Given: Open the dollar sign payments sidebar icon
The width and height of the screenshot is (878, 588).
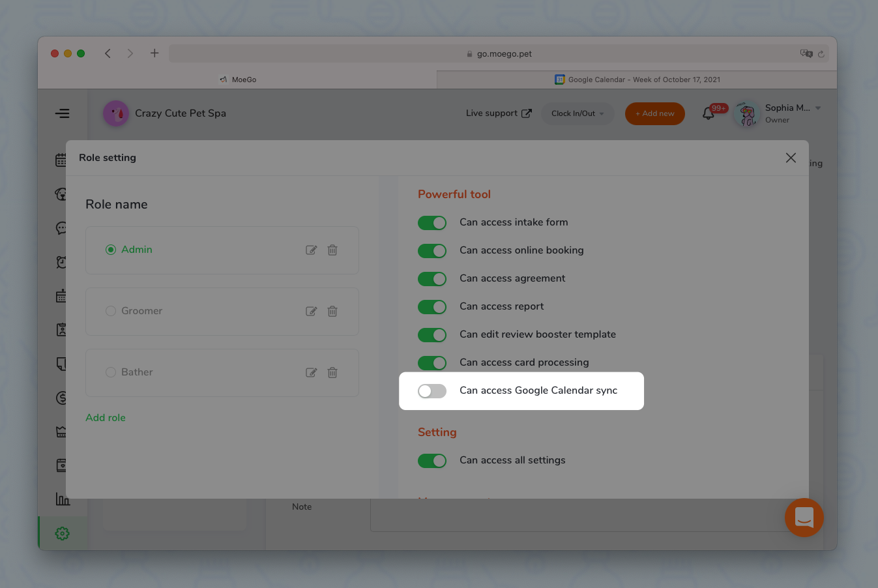Looking at the screenshot, I should [x=62, y=398].
